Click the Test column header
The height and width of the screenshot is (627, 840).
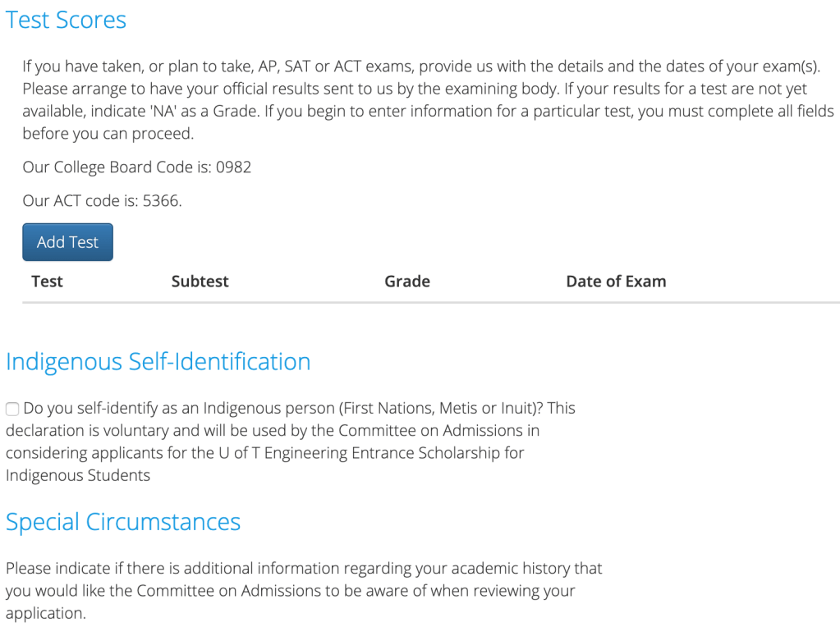[47, 281]
